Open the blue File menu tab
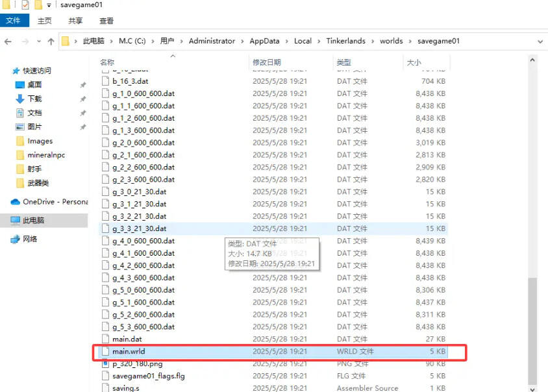Viewport: 548px width, 392px height. [14, 21]
